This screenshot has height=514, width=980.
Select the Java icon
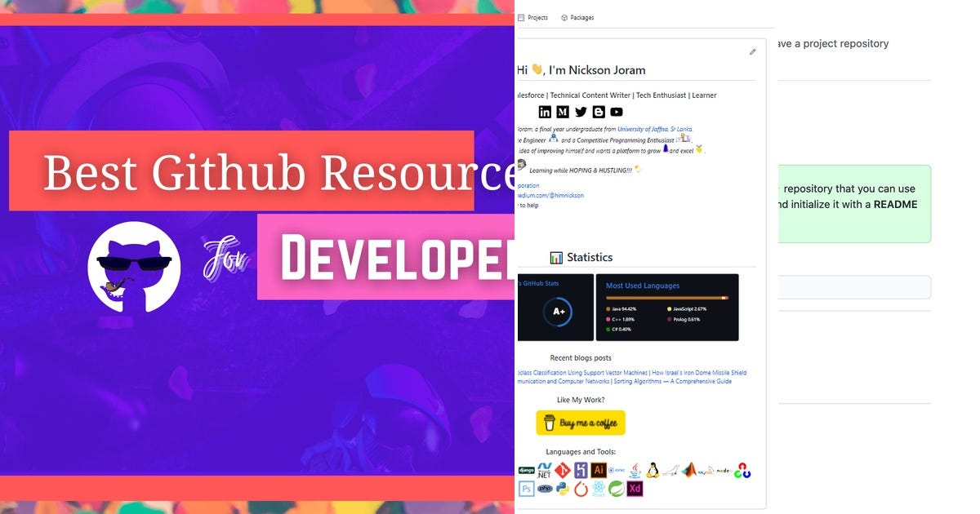click(634, 470)
